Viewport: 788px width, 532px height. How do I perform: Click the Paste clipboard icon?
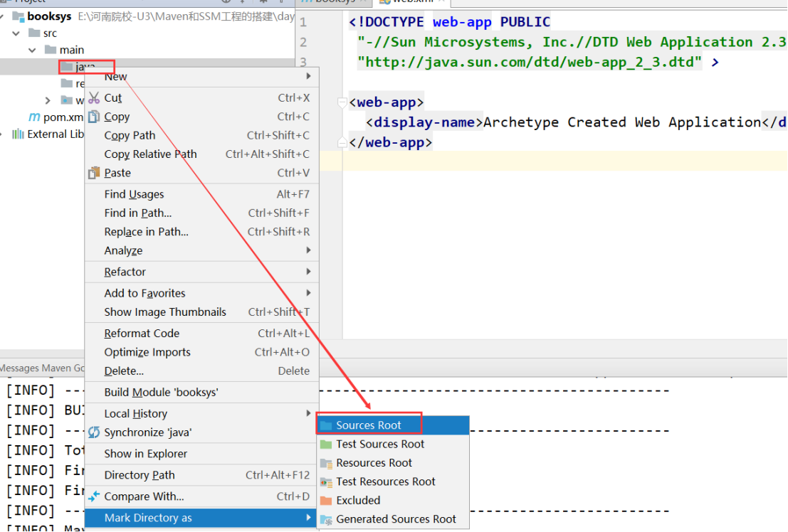pyautogui.click(x=94, y=173)
